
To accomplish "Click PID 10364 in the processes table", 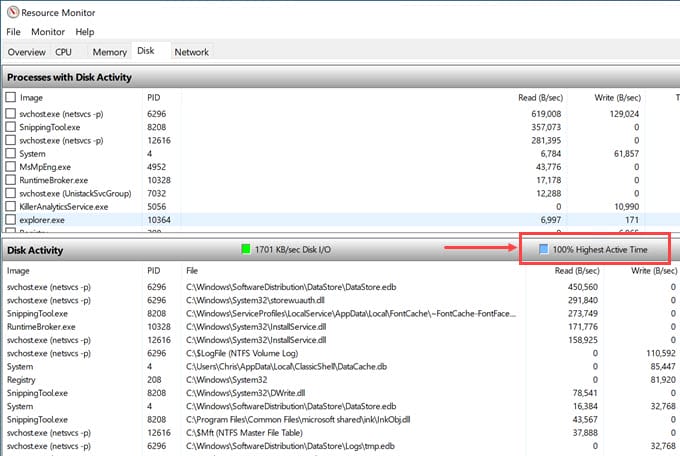I will pyautogui.click(x=159, y=220).
